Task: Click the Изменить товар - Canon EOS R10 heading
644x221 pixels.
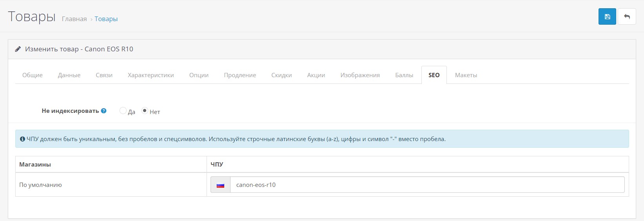Action: click(x=79, y=49)
